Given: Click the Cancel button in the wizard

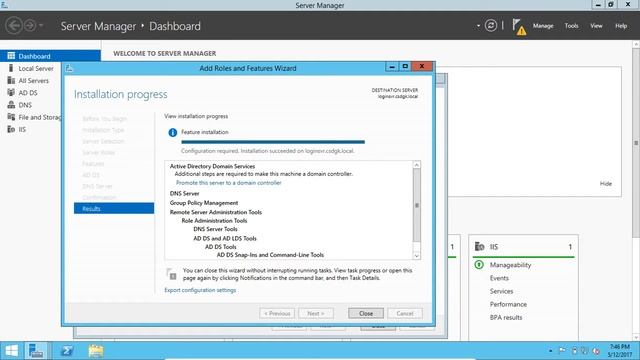Looking at the screenshot, I should [x=405, y=313].
